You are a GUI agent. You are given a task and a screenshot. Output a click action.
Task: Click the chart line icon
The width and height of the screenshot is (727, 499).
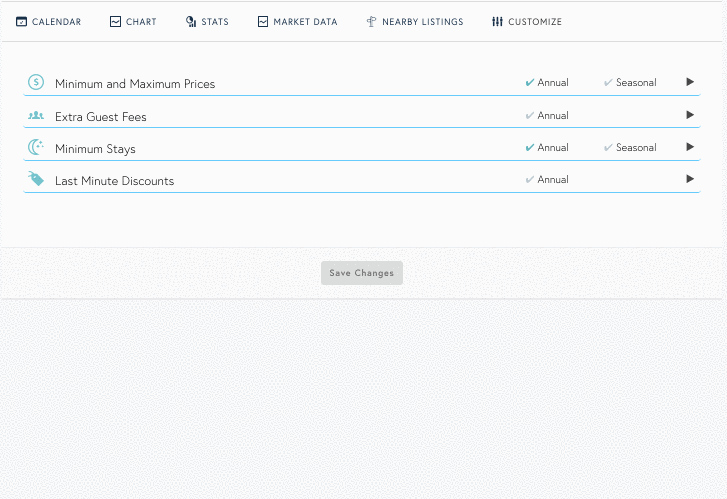[115, 21]
